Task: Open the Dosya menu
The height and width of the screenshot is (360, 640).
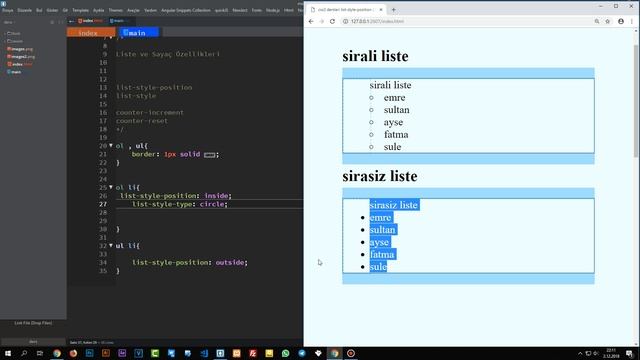Action: (8, 10)
